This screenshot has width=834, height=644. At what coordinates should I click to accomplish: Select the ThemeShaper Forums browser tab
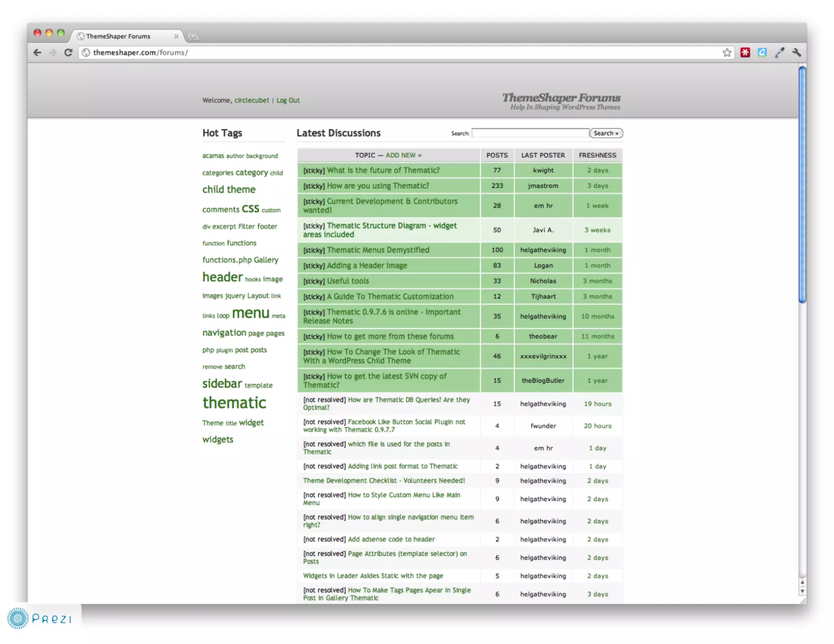click(126, 36)
